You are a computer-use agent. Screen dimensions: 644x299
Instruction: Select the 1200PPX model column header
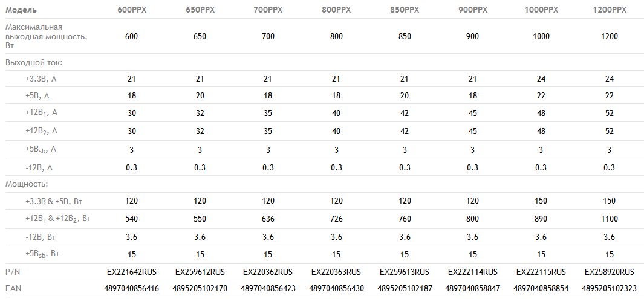pos(610,11)
